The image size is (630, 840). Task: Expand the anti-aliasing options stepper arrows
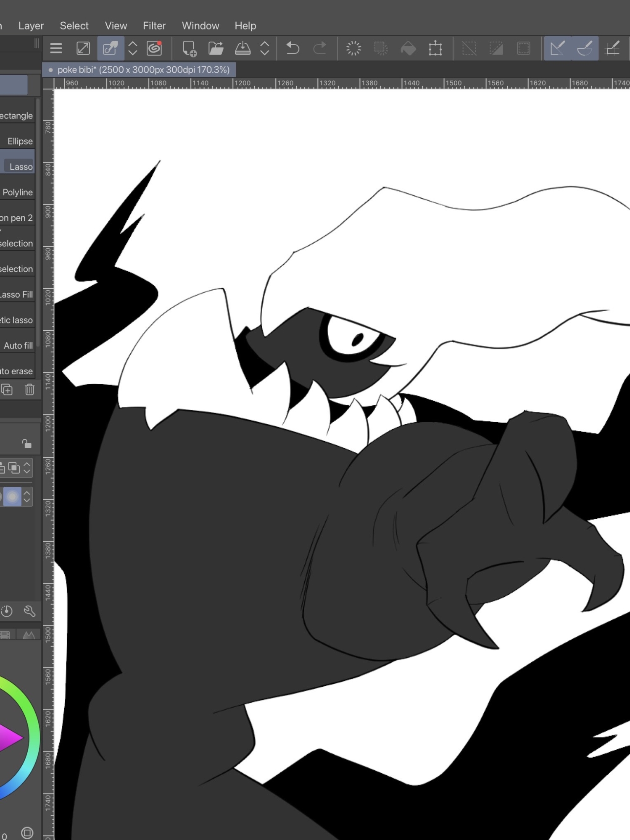click(27, 496)
